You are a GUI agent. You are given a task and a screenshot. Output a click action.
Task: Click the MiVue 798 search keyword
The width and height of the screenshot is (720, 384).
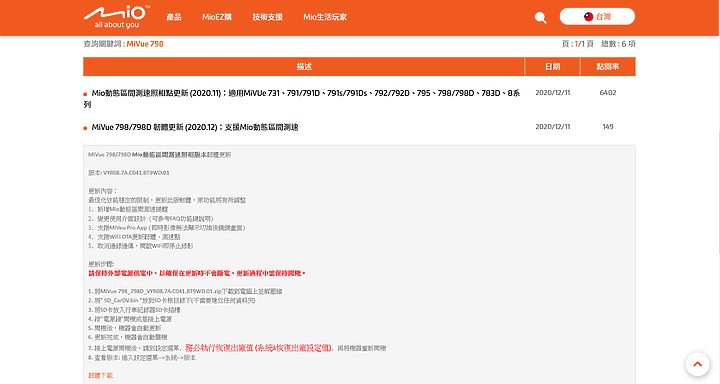coord(145,44)
